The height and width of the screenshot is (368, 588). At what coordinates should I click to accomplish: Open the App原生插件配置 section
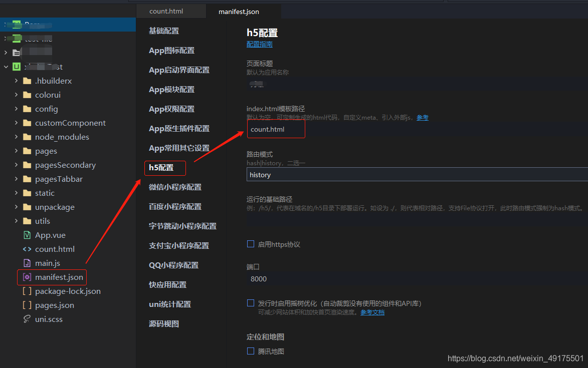pos(179,128)
